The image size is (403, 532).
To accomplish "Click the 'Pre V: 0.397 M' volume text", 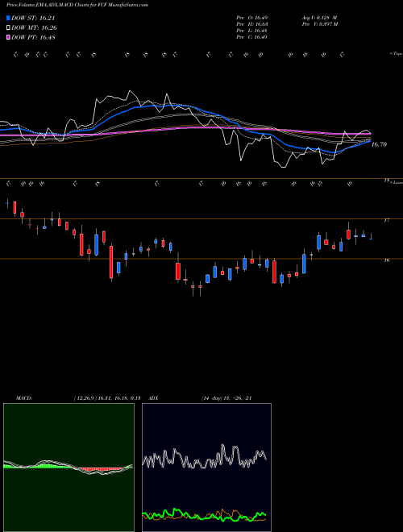I will pyautogui.click(x=319, y=23).
